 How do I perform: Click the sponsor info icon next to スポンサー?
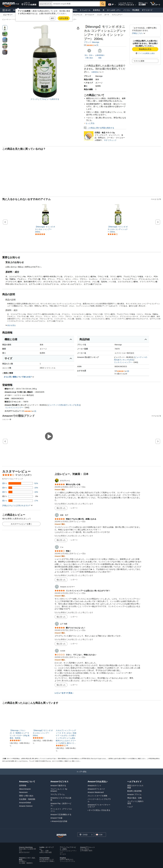click(10, 419)
